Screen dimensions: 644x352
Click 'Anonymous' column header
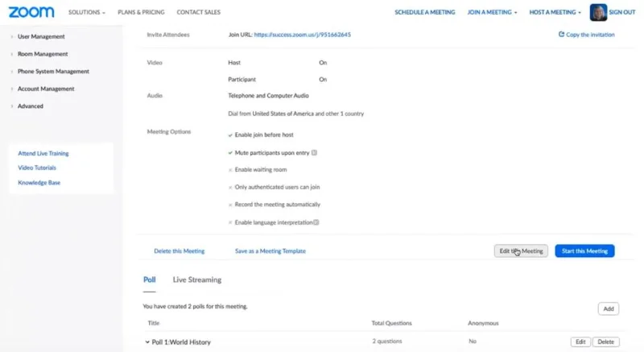click(x=483, y=323)
